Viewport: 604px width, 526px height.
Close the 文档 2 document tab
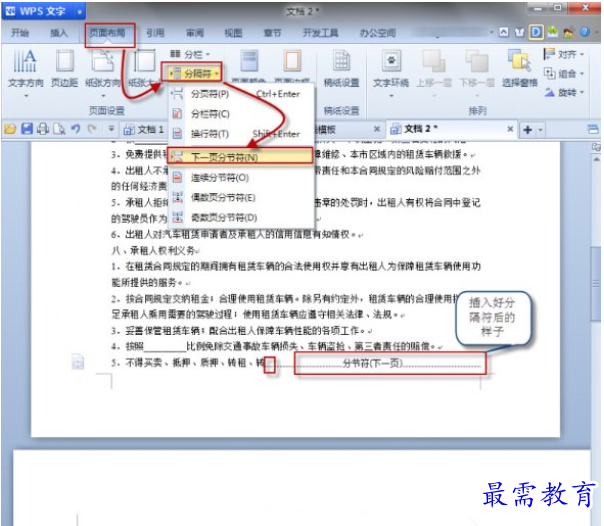510,129
